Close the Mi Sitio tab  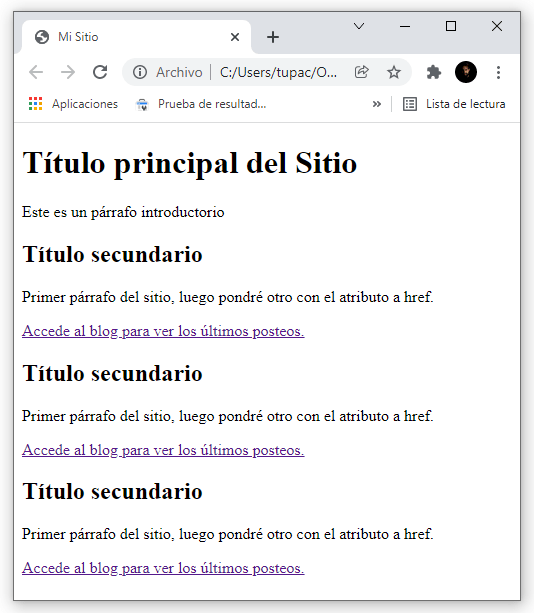click(235, 37)
